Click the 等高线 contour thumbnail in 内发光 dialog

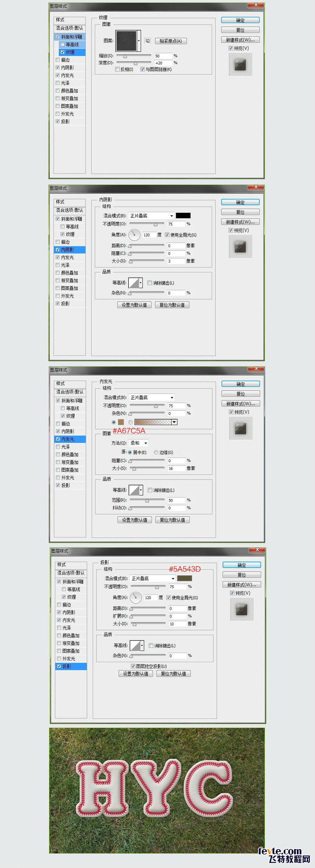click(134, 490)
